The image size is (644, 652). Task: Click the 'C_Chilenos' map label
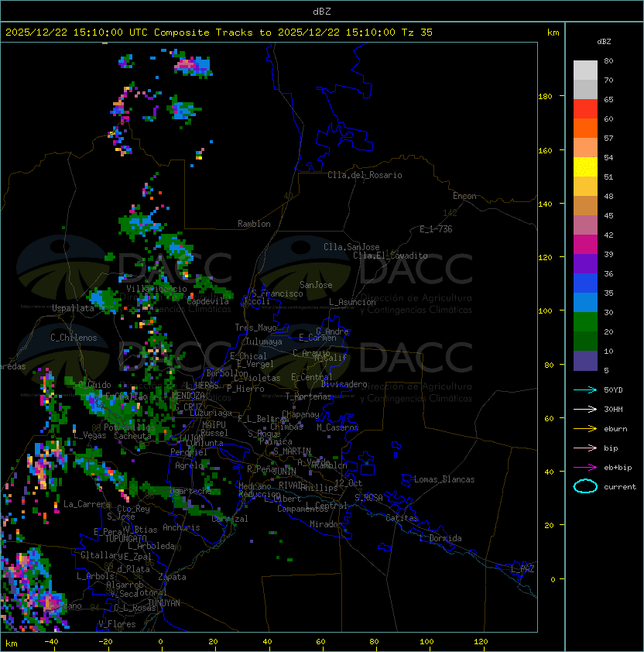(x=74, y=338)
